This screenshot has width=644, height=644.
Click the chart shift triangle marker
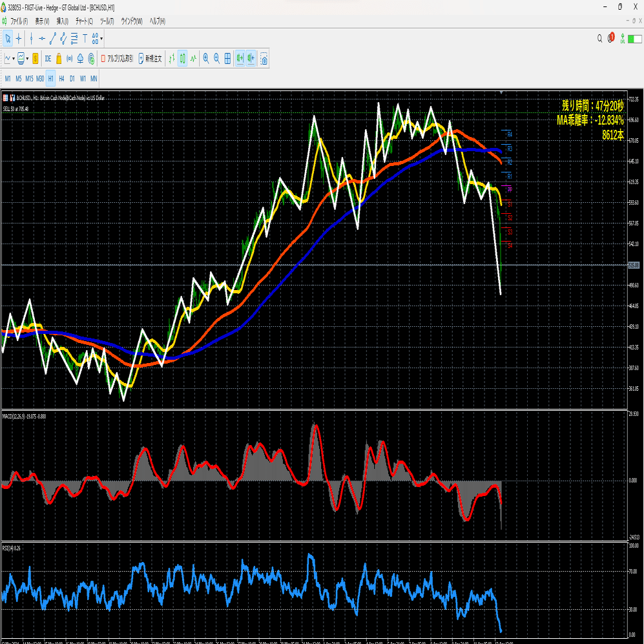click(x=501, y=93)
